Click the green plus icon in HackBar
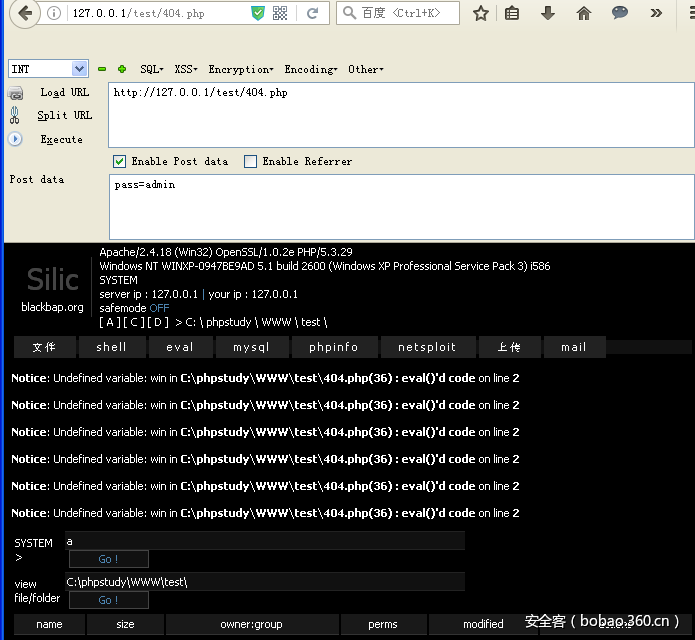The width and height of the screenshot is (695, 640). [122, 69]
